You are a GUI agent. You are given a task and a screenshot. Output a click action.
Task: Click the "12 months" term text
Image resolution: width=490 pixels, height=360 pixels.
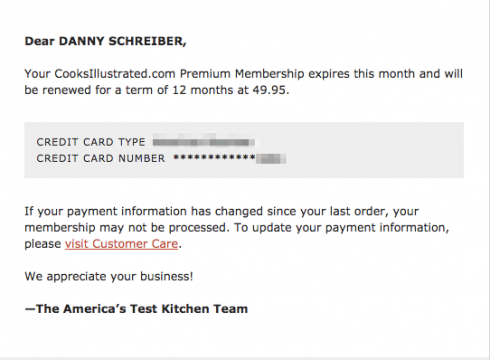pos(202,90)
